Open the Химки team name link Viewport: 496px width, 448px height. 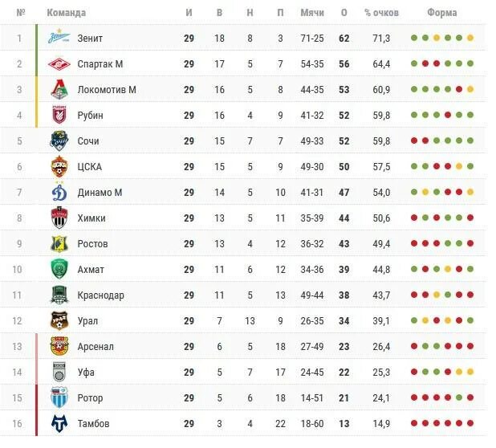pos(91,218)
